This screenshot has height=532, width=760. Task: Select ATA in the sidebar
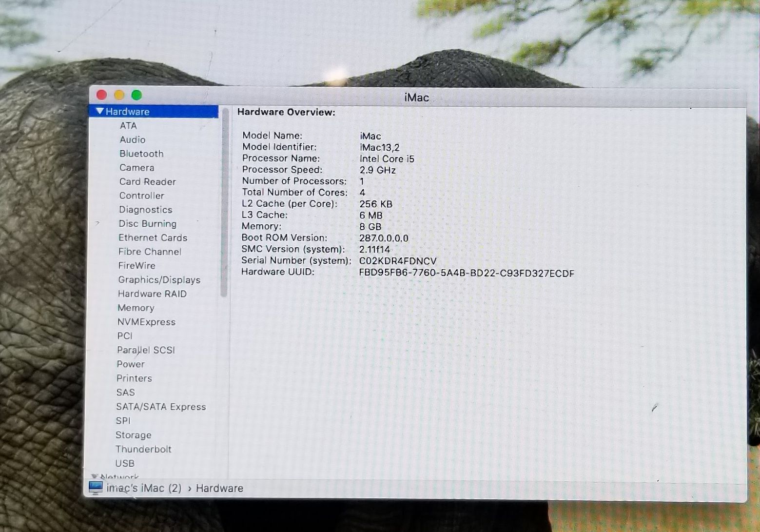tap(128, 125)
